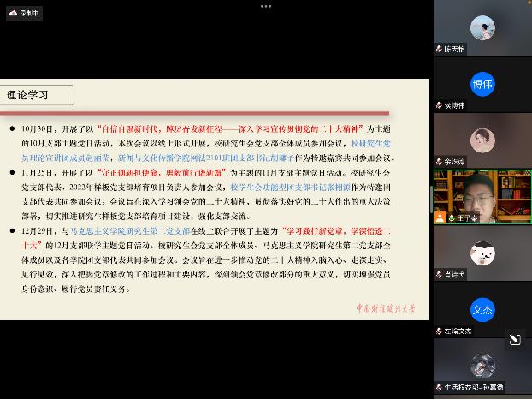Image resolution: width=532 pixels, height=399 pixels.
Task: Click the rotate/expand icon above the bottom participant tile
Action: (x=515, y=339)
